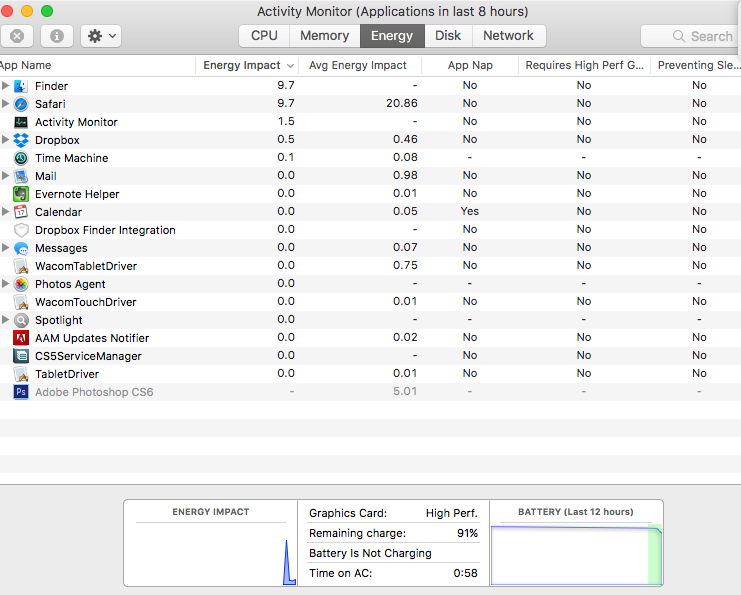Sort by Avg Energy Impact column

tap(359, 65)
